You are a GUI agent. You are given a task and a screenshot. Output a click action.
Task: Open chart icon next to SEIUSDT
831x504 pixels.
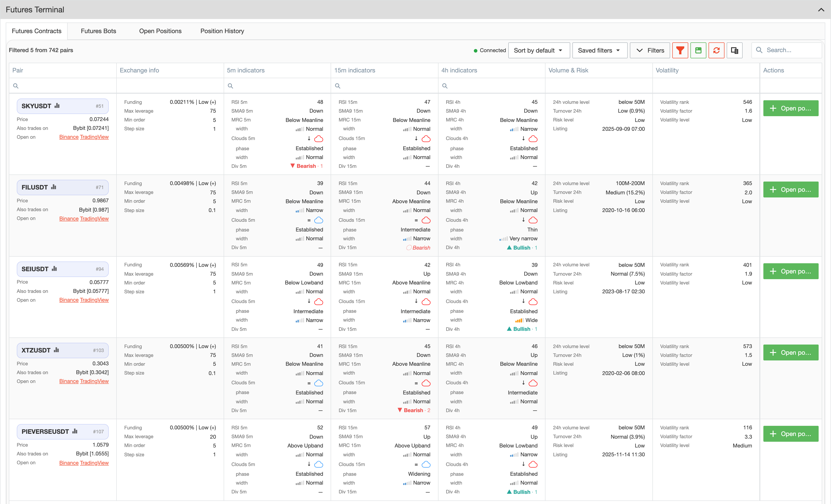(x=54, y=269)
